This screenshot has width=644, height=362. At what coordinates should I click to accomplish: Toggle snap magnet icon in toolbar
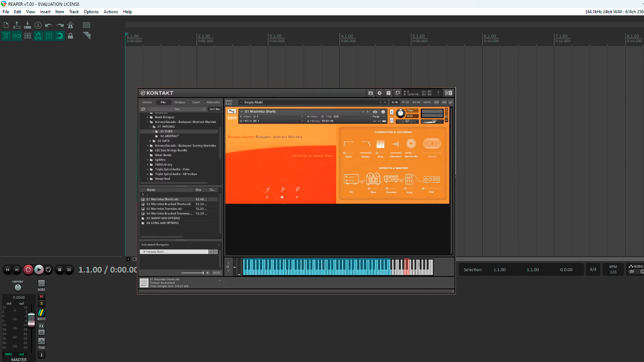(60, 36)
